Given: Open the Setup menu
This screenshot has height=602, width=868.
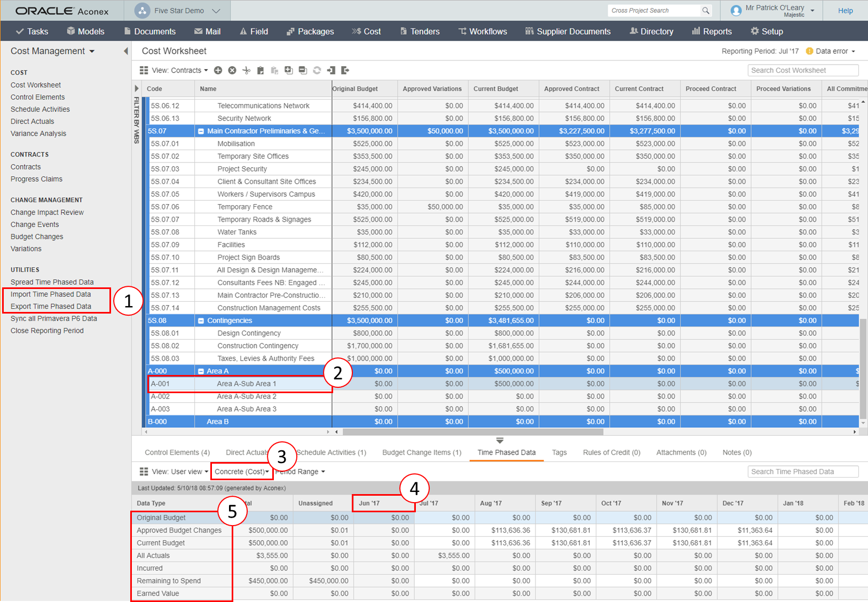Looking at the screenshot, I should click(767, 32).
